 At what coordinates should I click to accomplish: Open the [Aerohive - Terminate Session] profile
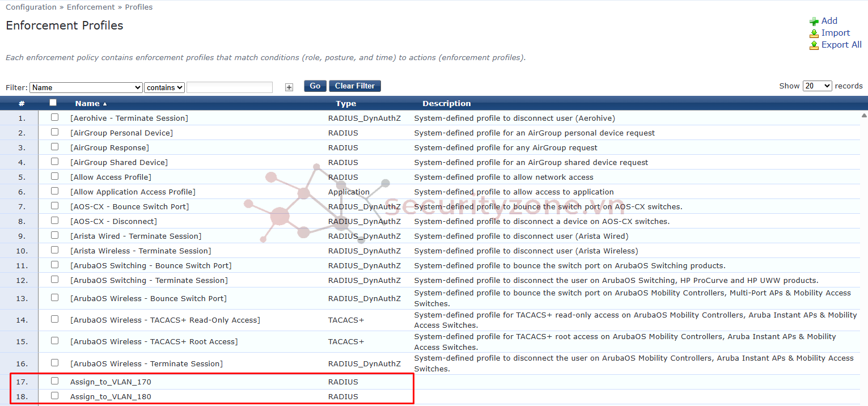[129, 119]
